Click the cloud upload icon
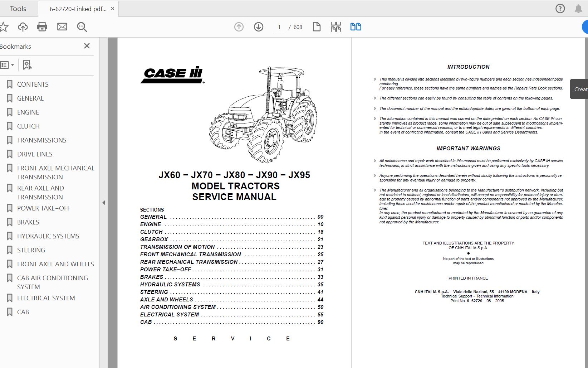 point(23,27)
